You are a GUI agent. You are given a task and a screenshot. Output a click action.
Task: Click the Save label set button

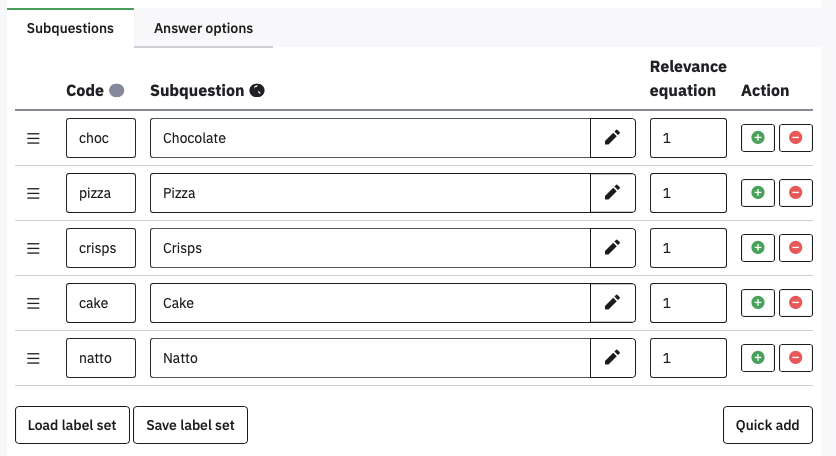click(x=190, y=425)
